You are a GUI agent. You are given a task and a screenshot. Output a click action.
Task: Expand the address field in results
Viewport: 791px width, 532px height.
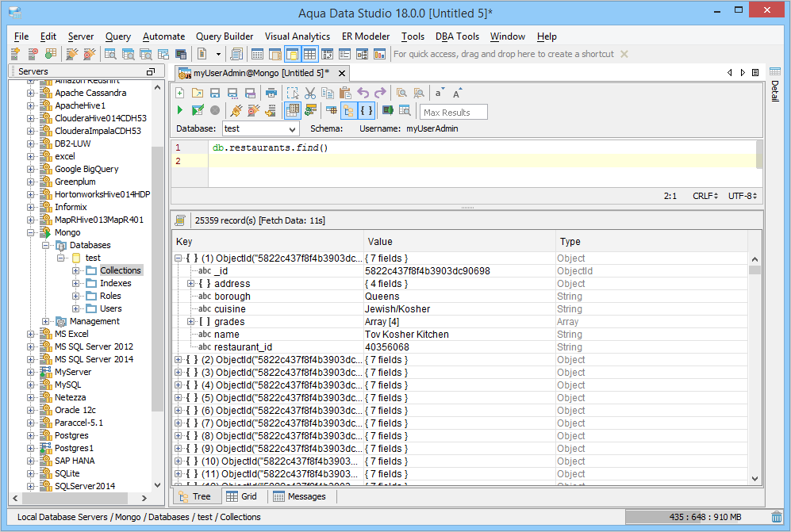point(190,284)
